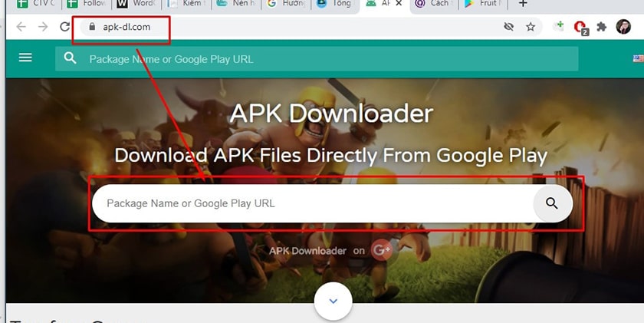The image size is (644, 323).
Task: Switch to the Follow spreadsheet tab
Action: point(86,4)
